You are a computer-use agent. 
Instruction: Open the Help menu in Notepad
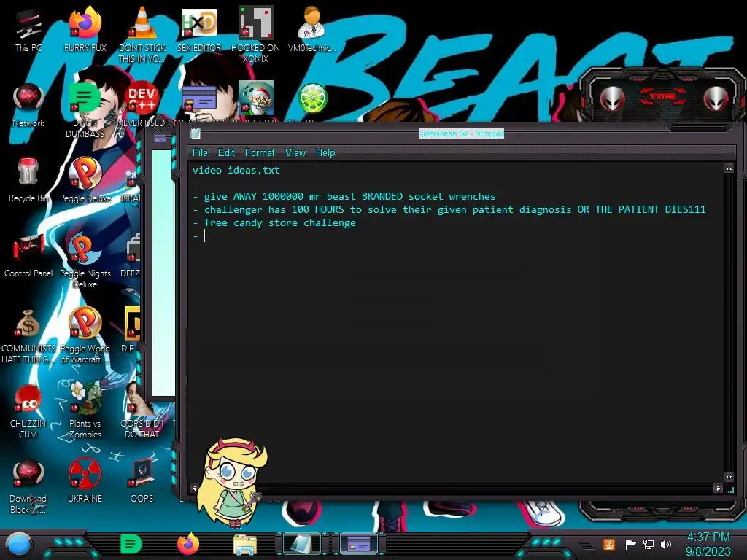pos(325,153)
